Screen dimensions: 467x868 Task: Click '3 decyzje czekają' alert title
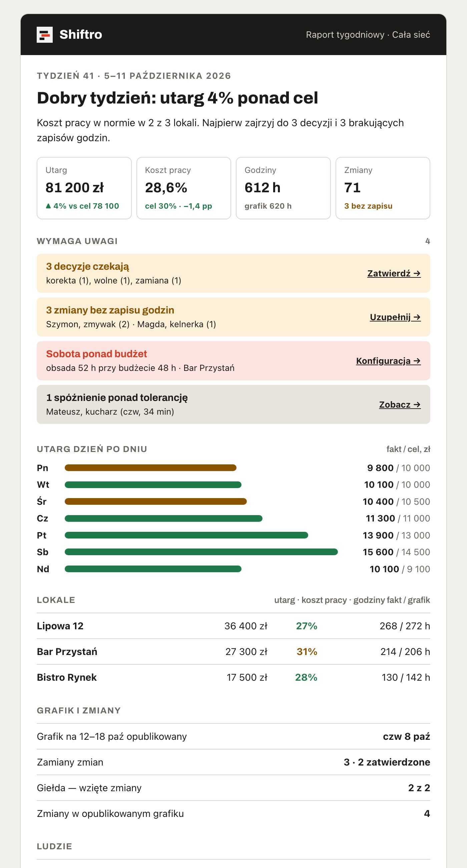tap(87, 266)
